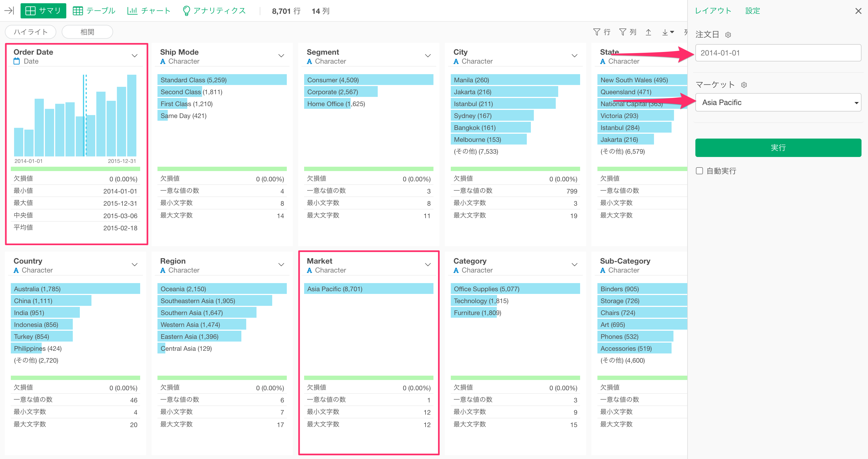Click the row filter funnel icon
Image resolution: width=868 pixels, height=459 pixels.
pyautogui.click(x=596, y=32)
